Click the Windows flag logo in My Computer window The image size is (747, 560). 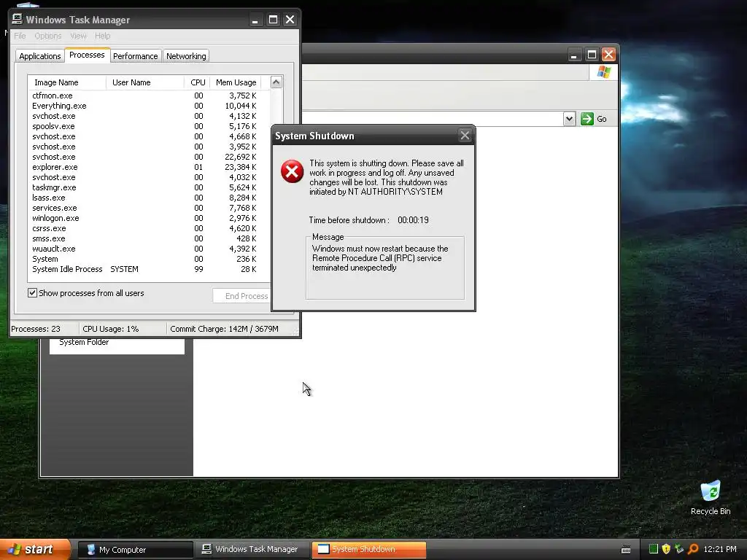[x=604, y=72]
